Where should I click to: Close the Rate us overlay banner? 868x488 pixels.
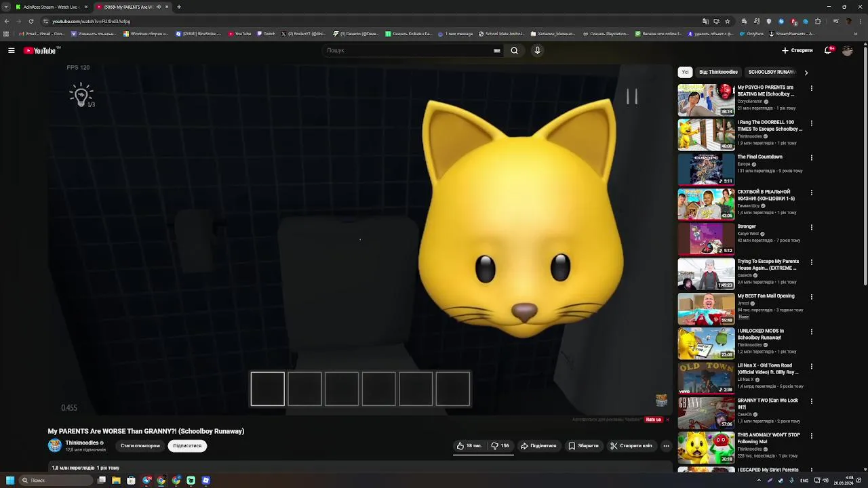(667, 420)
